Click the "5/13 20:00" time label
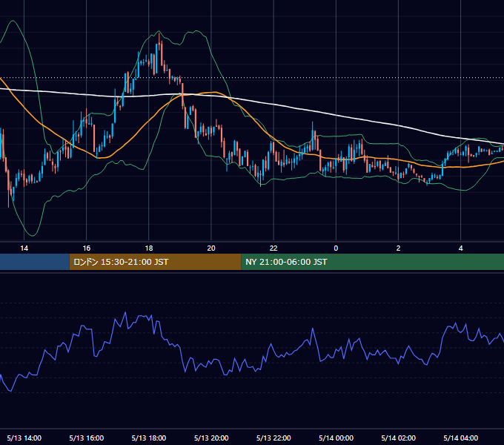The width and height of the screenshot is (504, 445). pos(211,438)
